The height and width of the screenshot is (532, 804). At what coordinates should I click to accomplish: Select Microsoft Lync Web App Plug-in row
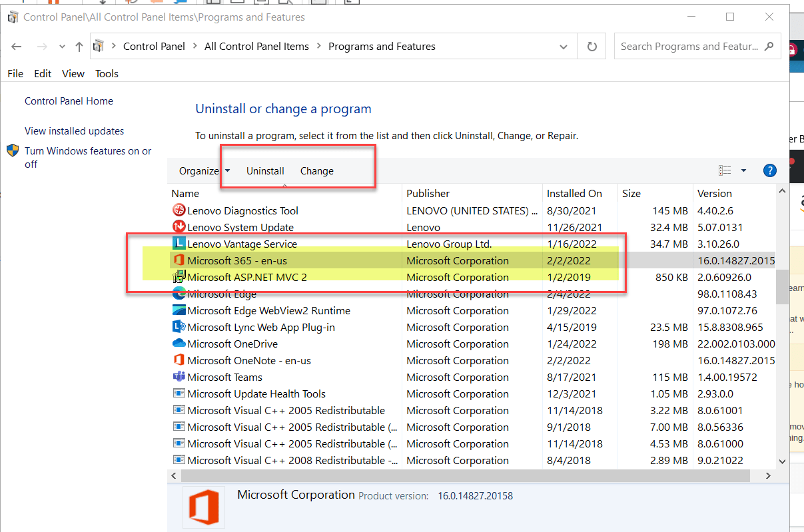(472, 327)
